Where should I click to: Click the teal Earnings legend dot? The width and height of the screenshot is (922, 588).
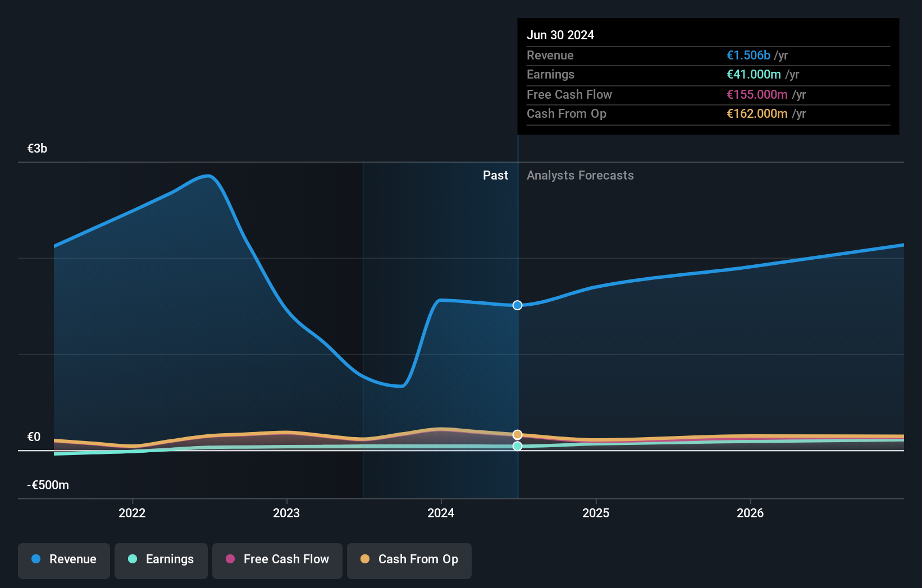pyautogui.click(x=133, y=559)
